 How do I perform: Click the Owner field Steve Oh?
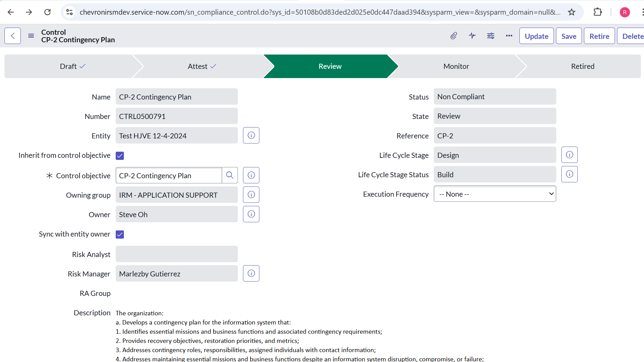coord(177,214)
